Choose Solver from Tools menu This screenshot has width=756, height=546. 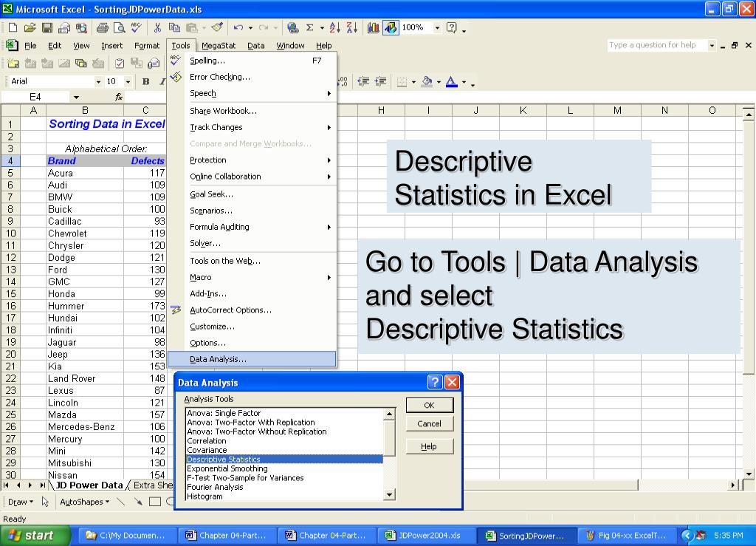click(x=252, y=243)
